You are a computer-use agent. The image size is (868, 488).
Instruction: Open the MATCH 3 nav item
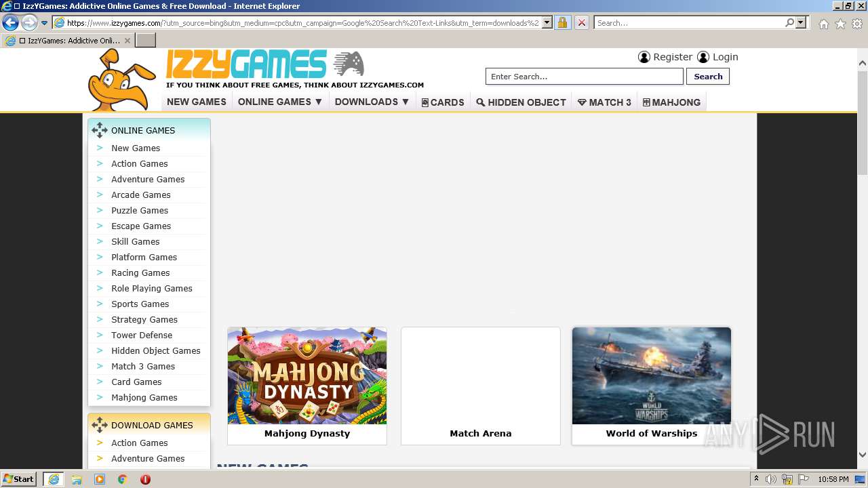click(x=604, y=102)
